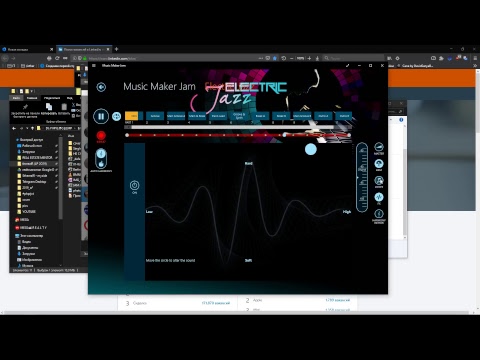The width and height of the screenshot is (480, 360).
Task: Open the browser main hamburger menu
Action: click(475, 58)
